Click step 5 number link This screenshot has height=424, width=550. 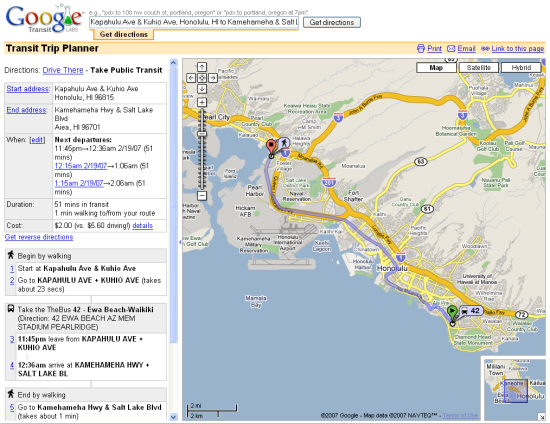click(x=12, y=408)
